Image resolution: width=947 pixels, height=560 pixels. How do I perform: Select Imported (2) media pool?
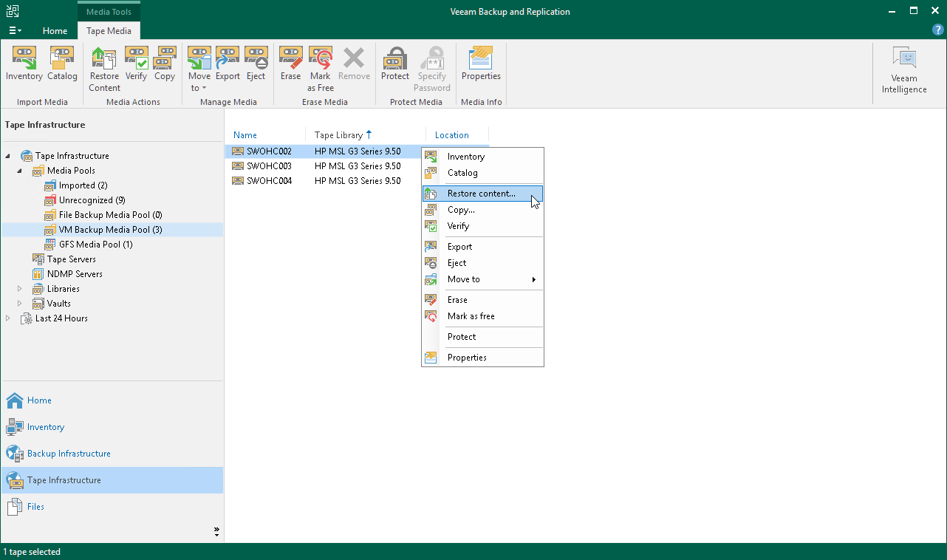pos(83,185)
